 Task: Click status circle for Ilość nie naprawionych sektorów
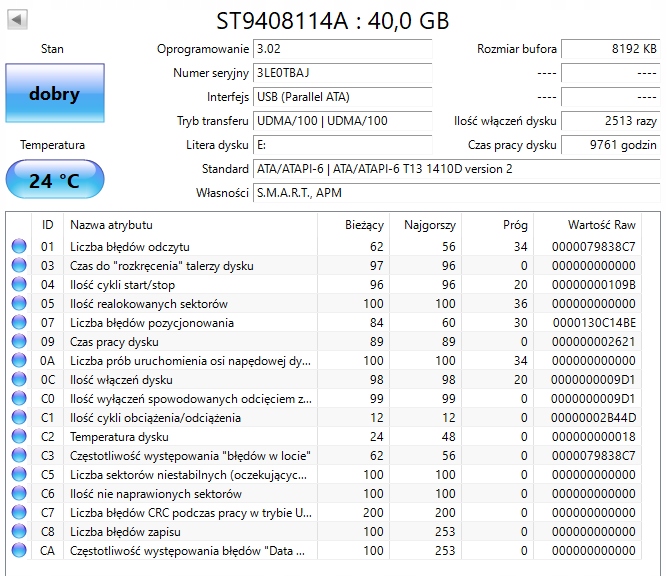[x=19, y=493]
